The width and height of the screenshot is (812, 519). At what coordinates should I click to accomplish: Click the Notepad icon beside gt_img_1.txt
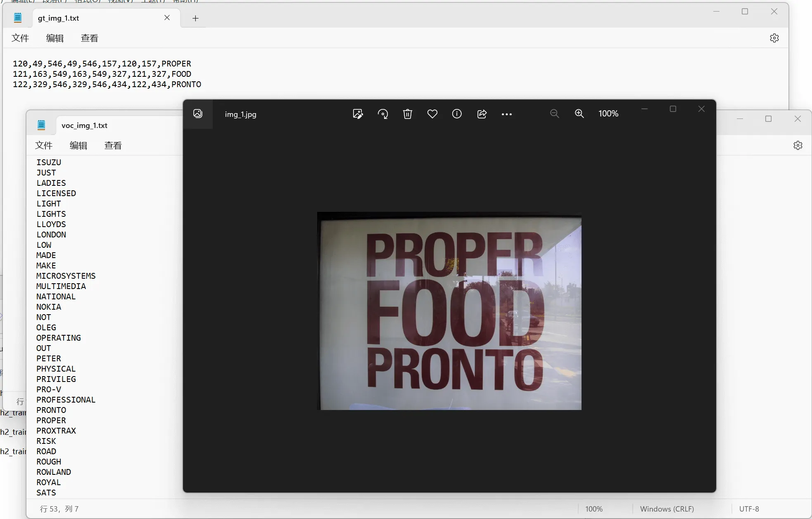click(x=18, y=18)
